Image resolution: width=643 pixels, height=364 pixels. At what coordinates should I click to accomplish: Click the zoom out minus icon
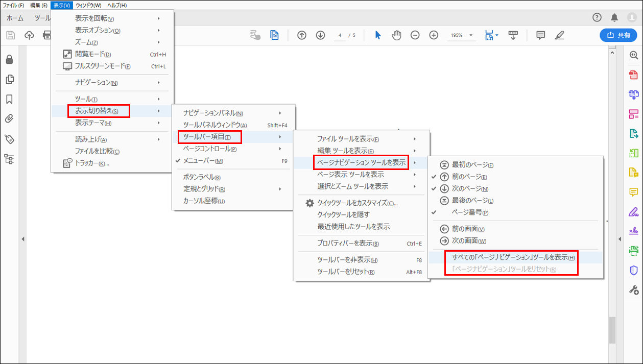point(415,35)
